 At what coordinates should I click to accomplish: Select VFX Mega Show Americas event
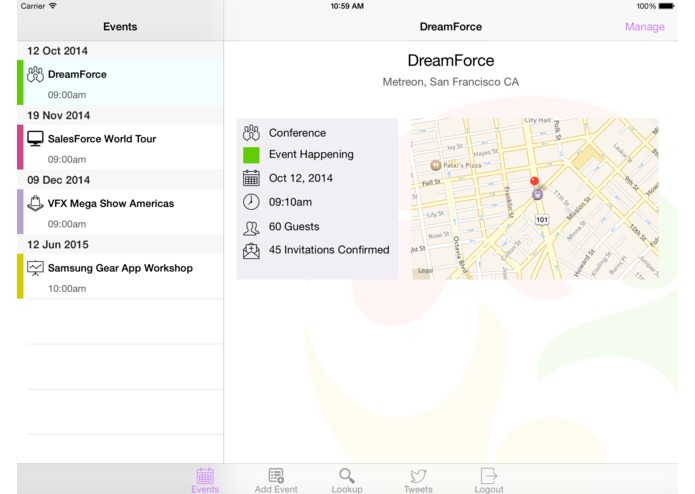[x=120, y=212]
